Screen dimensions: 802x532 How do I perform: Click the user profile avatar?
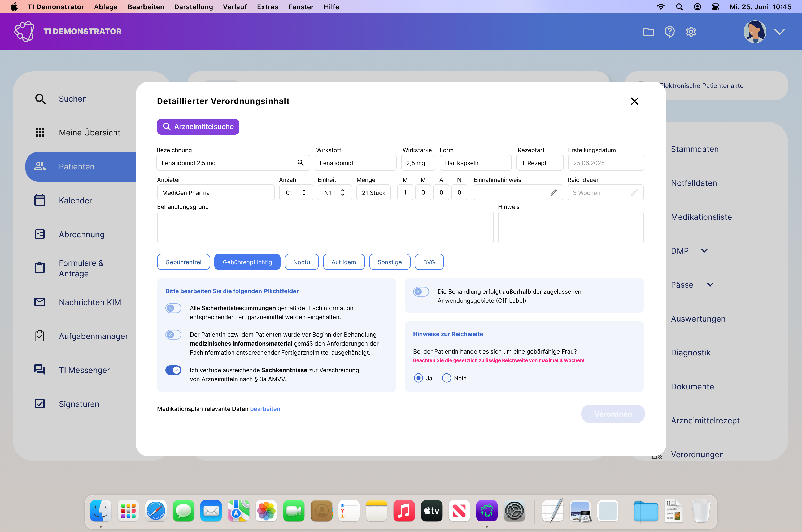point(755,32)
